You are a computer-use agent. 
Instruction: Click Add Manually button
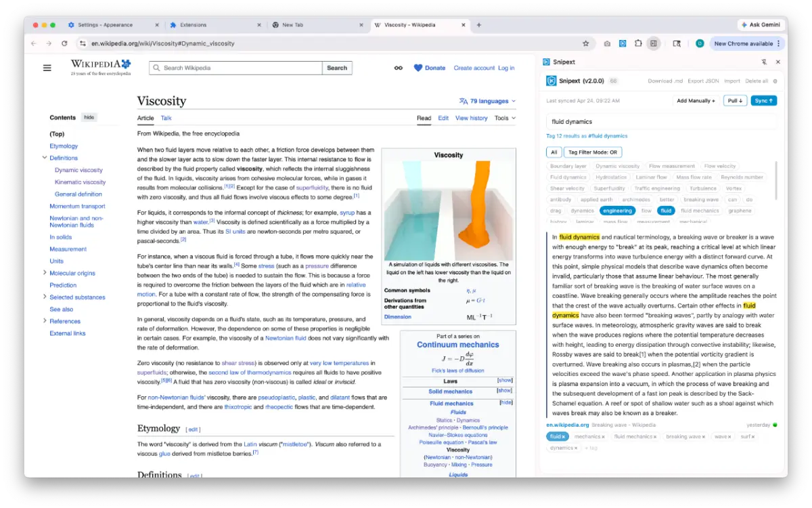pos(696,100)
